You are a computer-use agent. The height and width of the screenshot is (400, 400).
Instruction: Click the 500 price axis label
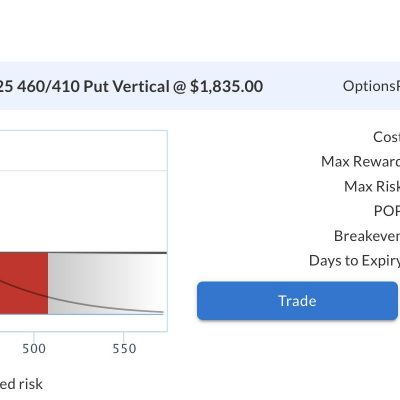[34, 349]
